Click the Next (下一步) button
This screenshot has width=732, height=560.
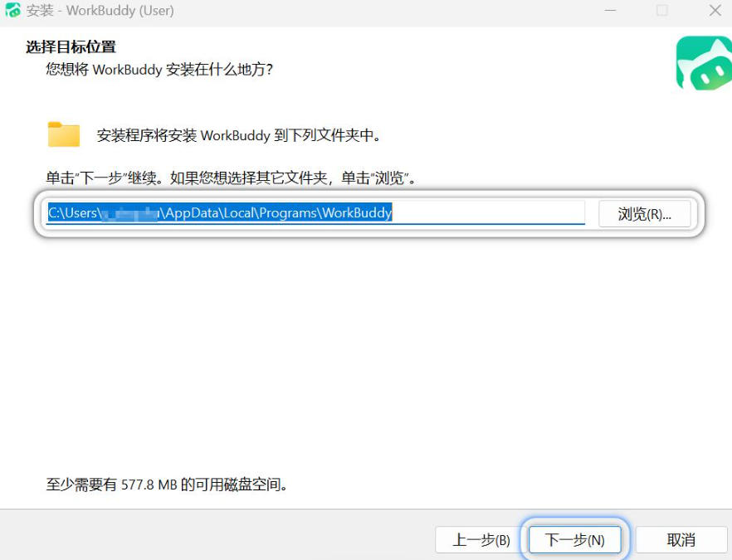pos(574,540)
